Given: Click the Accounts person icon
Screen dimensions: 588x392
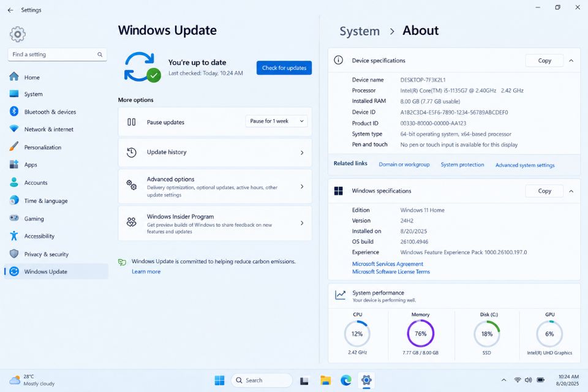Looking at the screenshot, I should (14, 183).
